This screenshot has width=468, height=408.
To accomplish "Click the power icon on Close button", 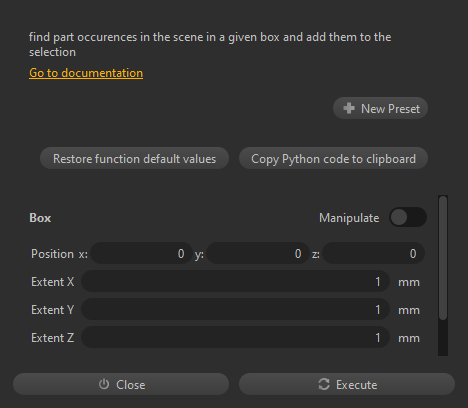I will [104, 384].
